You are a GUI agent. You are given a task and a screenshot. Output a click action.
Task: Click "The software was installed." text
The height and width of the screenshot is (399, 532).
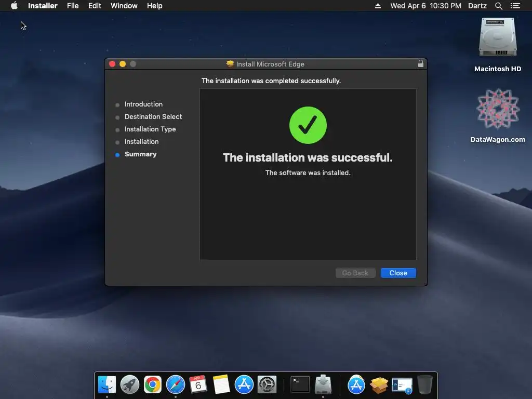308,172
